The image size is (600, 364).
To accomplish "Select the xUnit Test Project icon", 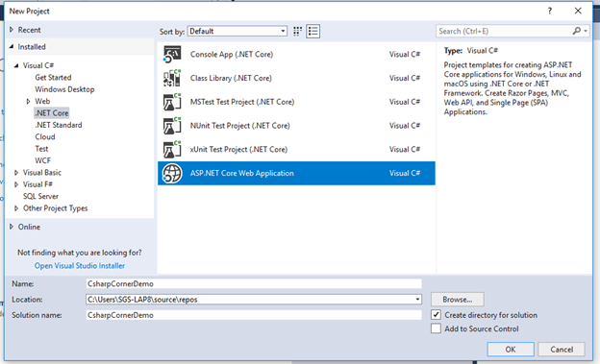I will click(x=172, y=149).
